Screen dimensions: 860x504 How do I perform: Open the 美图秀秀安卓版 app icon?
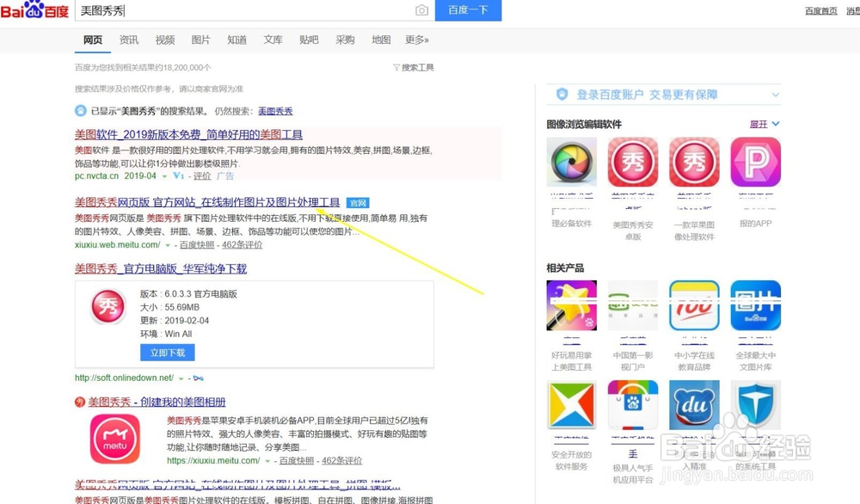click(x=632, y=162)
